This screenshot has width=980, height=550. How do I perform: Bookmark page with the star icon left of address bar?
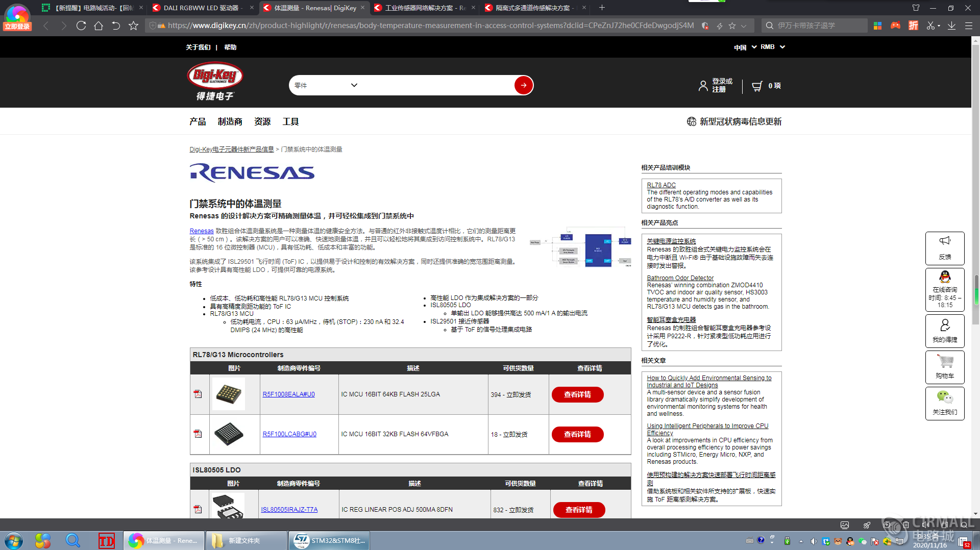pos(133,26)
